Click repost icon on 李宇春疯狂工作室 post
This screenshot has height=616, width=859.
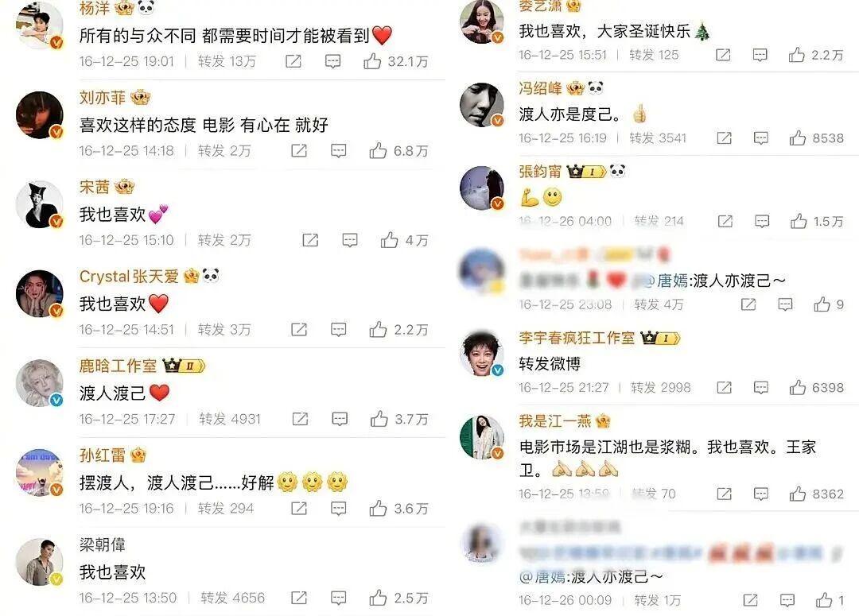725,388
